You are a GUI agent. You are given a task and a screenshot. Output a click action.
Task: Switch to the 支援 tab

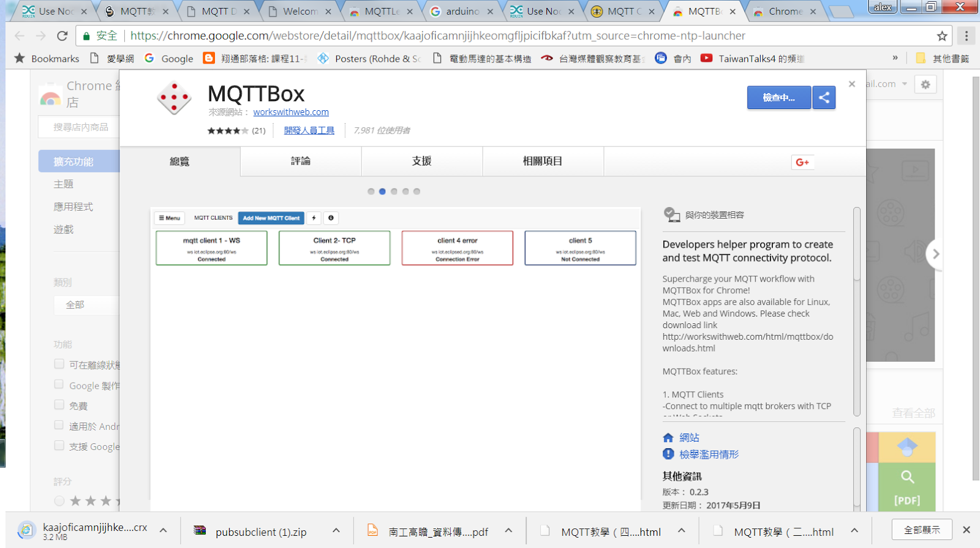click(422, 162)
